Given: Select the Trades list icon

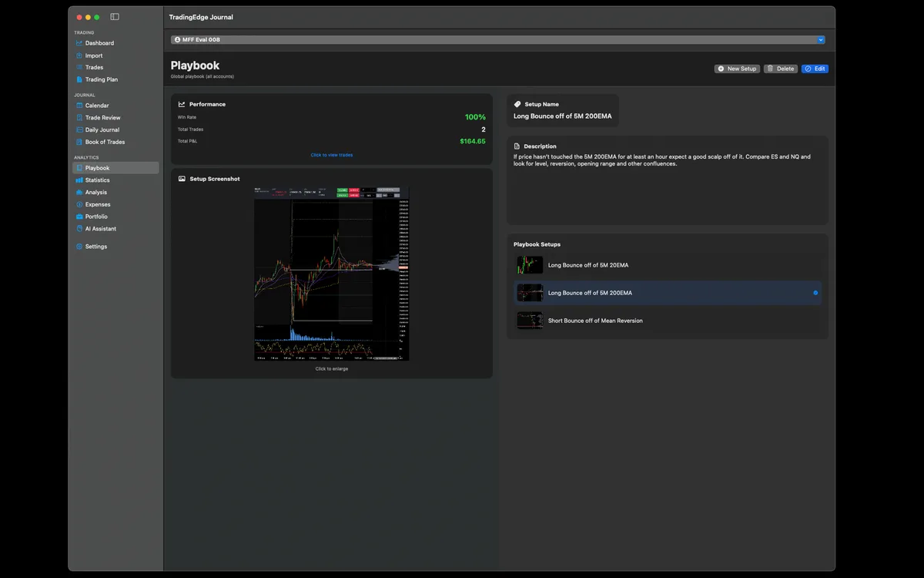Looking at the screenshot, I should 81,67.
